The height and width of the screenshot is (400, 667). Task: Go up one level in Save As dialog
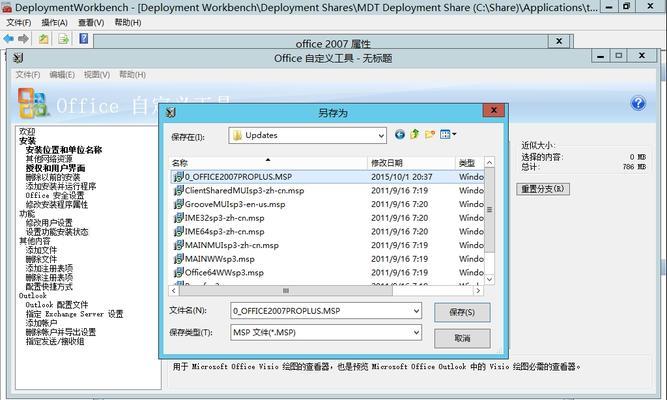(415, 135)
